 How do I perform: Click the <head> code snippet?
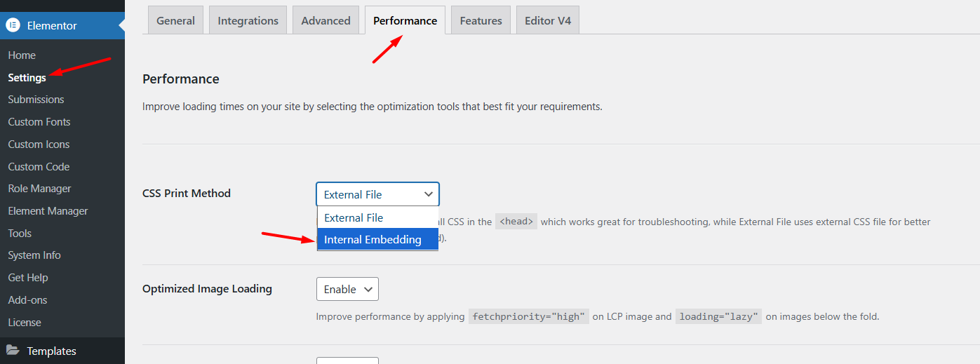click(x=516, y=222)
